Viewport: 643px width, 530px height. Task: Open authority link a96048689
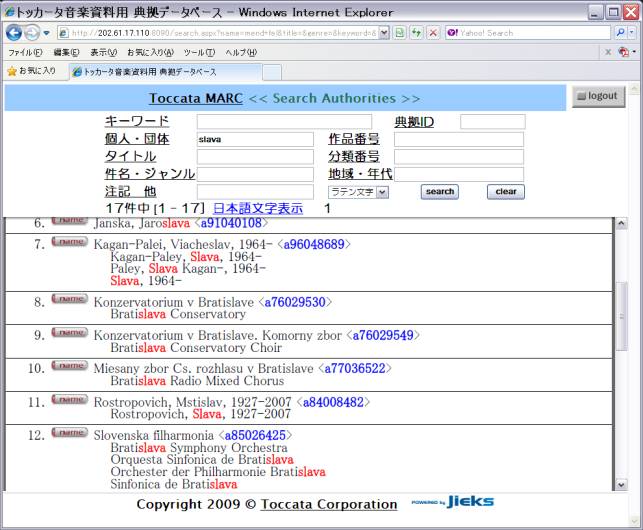click(314, 244)
